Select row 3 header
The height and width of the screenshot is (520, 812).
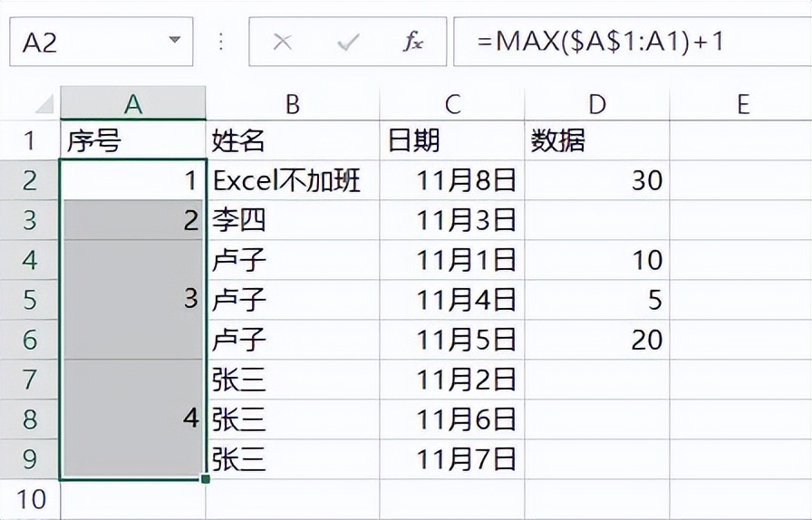[30, 220]
